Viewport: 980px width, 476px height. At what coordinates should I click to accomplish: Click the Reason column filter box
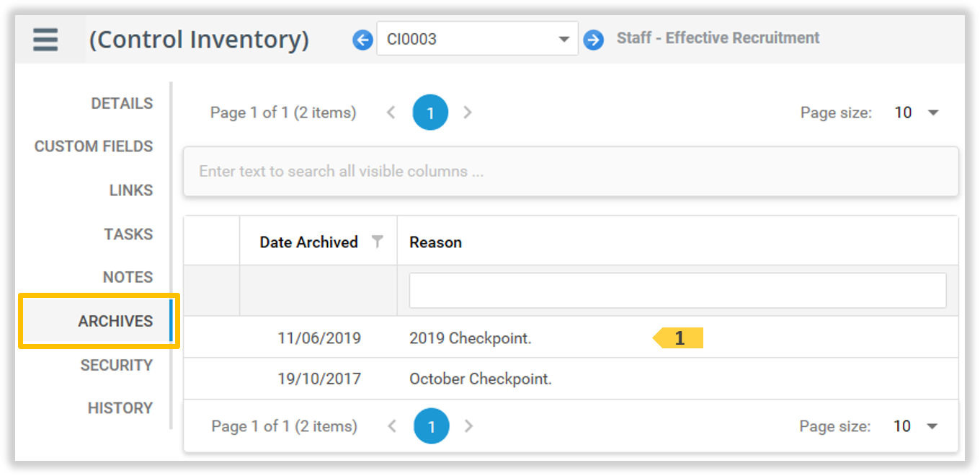[x=677, y=291]
